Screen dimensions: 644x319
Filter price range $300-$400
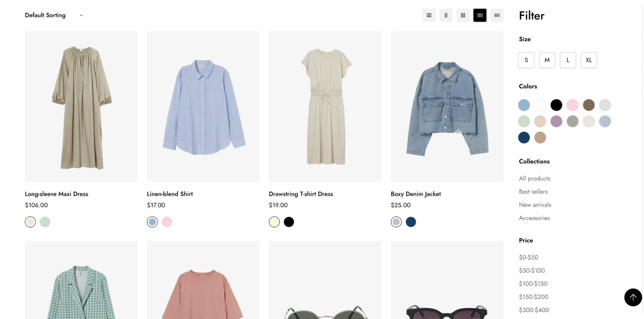(534, 310)
